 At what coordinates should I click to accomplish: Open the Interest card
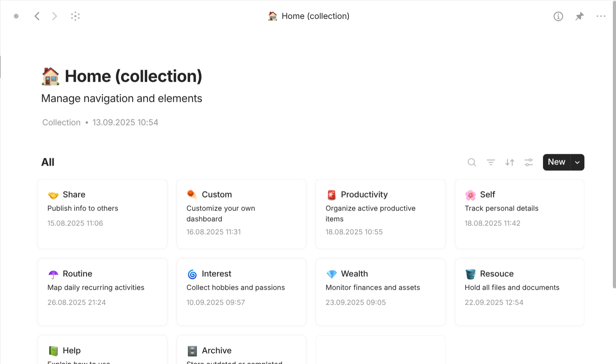[x=241, y=292]
